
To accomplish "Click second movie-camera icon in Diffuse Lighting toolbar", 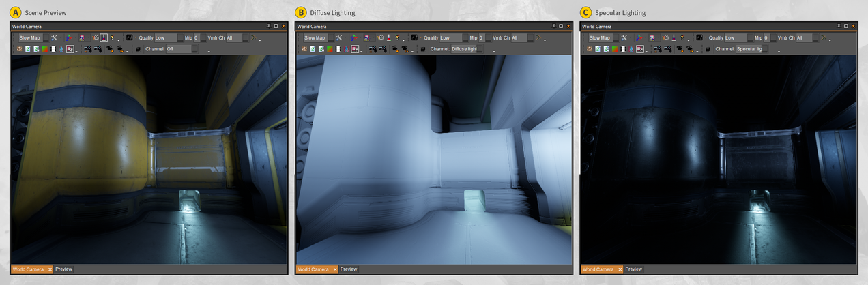I will click(x=405, y=49).
